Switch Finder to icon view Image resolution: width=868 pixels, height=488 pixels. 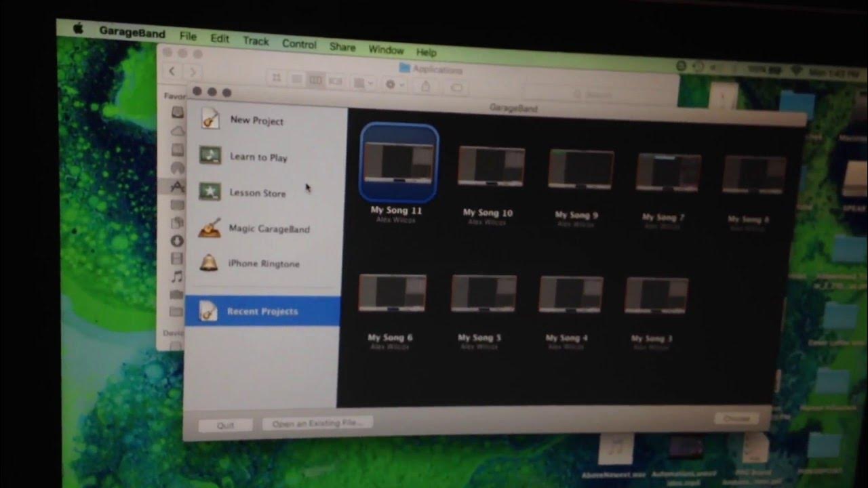[276, 78]
